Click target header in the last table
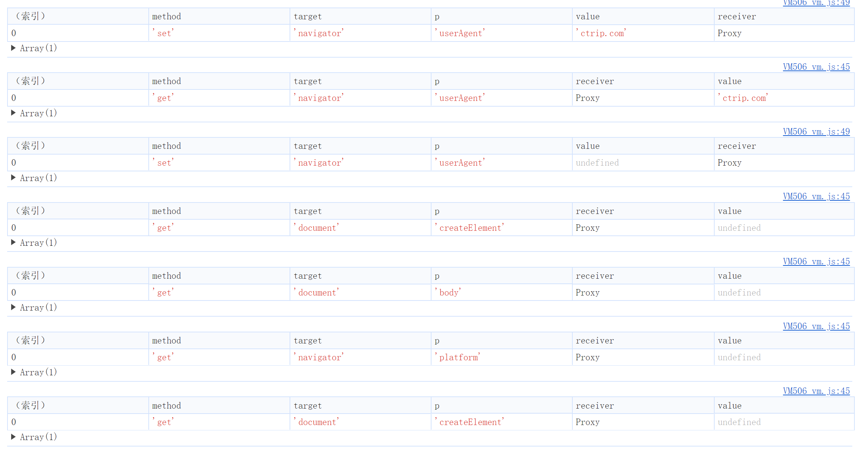The height and width of the screenshot is (449, 868). click(x=307, y=406)
